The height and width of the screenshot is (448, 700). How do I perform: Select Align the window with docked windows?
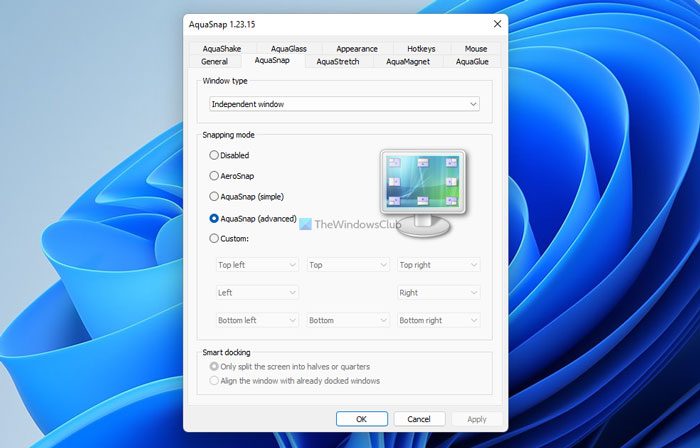click(295, 381)
